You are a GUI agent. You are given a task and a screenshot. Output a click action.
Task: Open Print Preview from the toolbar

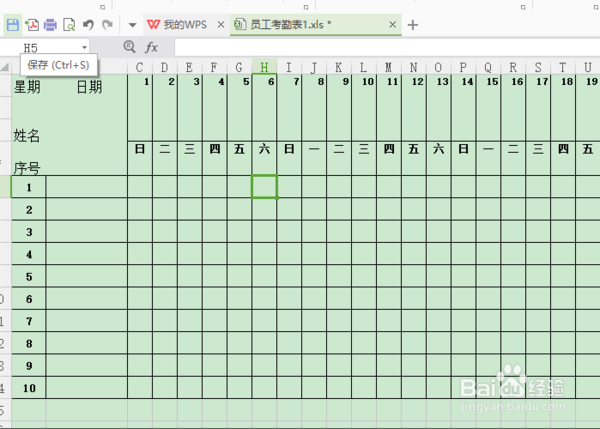[69, 25]
